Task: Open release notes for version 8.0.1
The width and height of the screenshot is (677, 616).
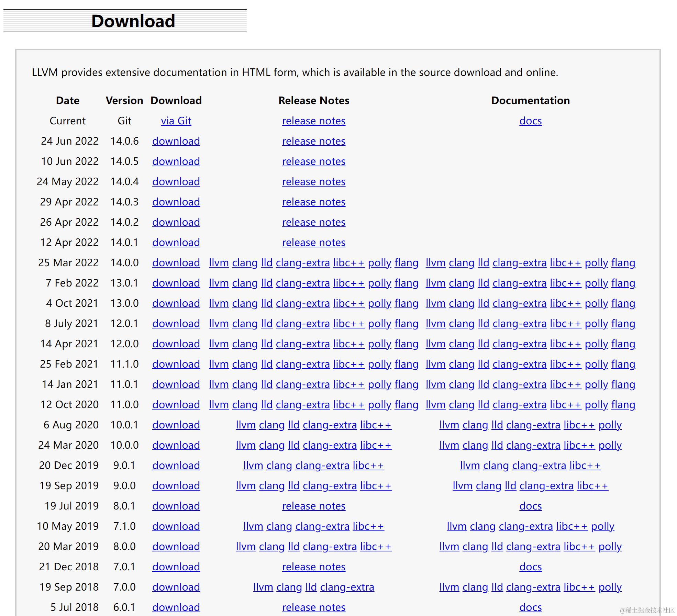Action: 313,506
